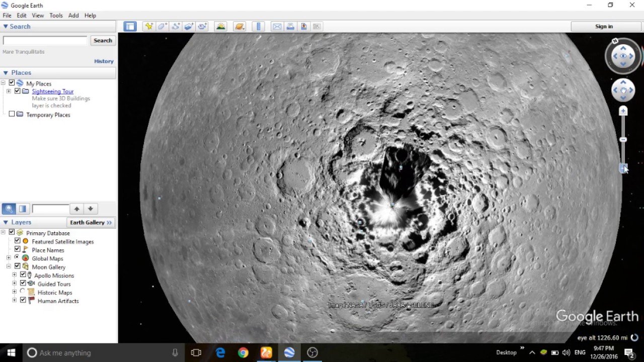Open the View menu
Viewport: 644px width, 362px height.
(38, 16)
